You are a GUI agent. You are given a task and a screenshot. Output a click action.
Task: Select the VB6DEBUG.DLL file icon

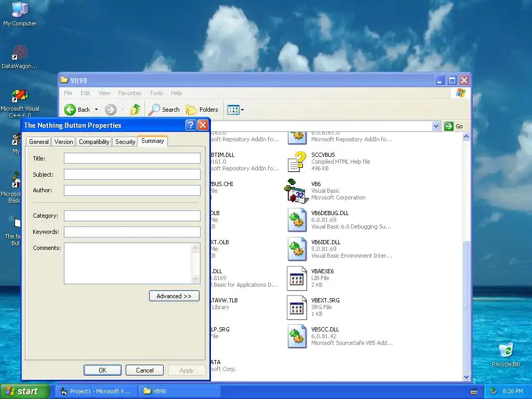[x=297, y=220]
